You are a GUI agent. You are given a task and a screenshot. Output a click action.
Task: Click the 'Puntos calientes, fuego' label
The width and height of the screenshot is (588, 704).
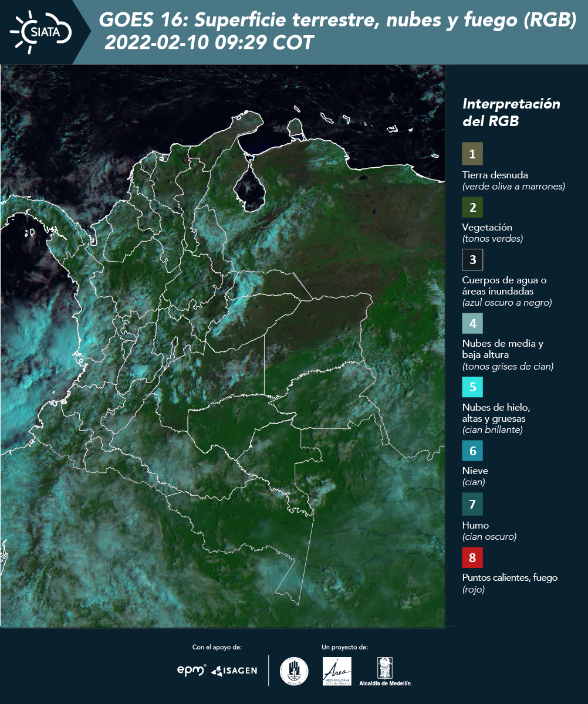(509, 577)
